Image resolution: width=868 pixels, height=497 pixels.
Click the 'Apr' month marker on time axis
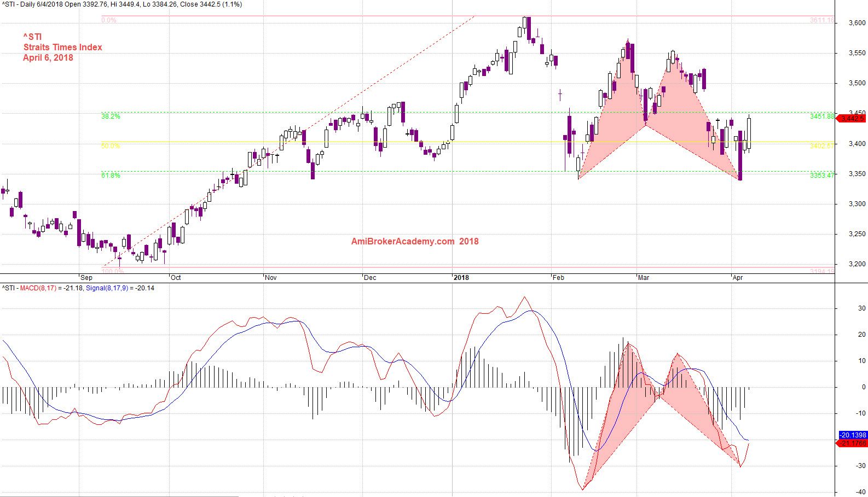(738, 278)
